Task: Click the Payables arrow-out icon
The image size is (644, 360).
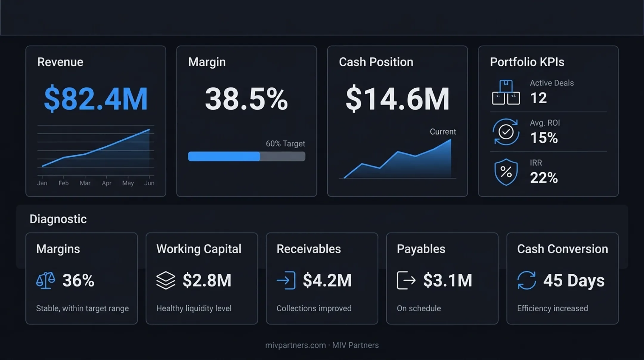Action: pyautogui.click(x=406, y=280)
